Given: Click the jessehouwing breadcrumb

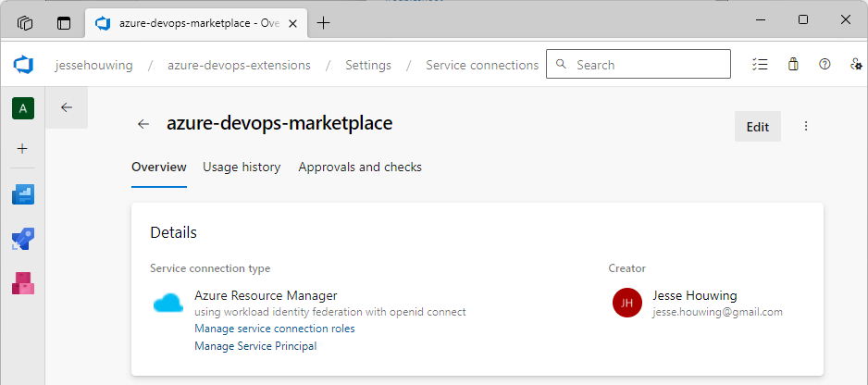Looking at the screenshot, I should point(94,65).
